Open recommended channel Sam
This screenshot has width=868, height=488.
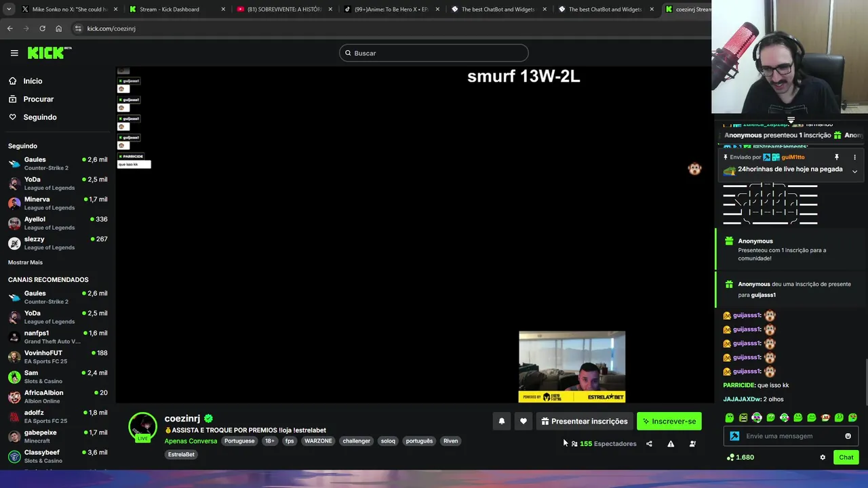point(57,376)
